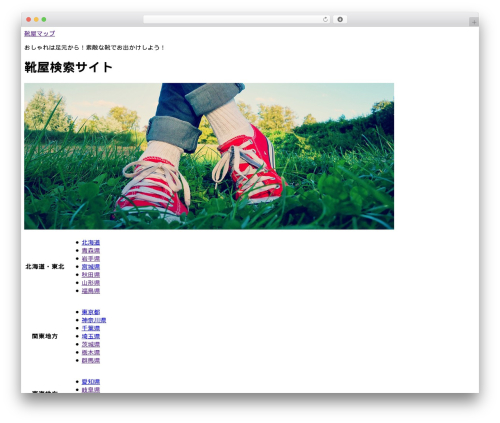The height and width of the screenshot is (423, 500).
Task: Open the downloads button beside the address bar
Action: point(340,20)
